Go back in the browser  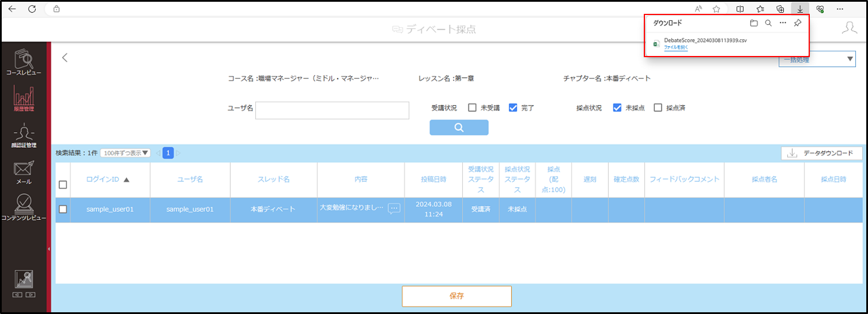[x=12, y=9]
